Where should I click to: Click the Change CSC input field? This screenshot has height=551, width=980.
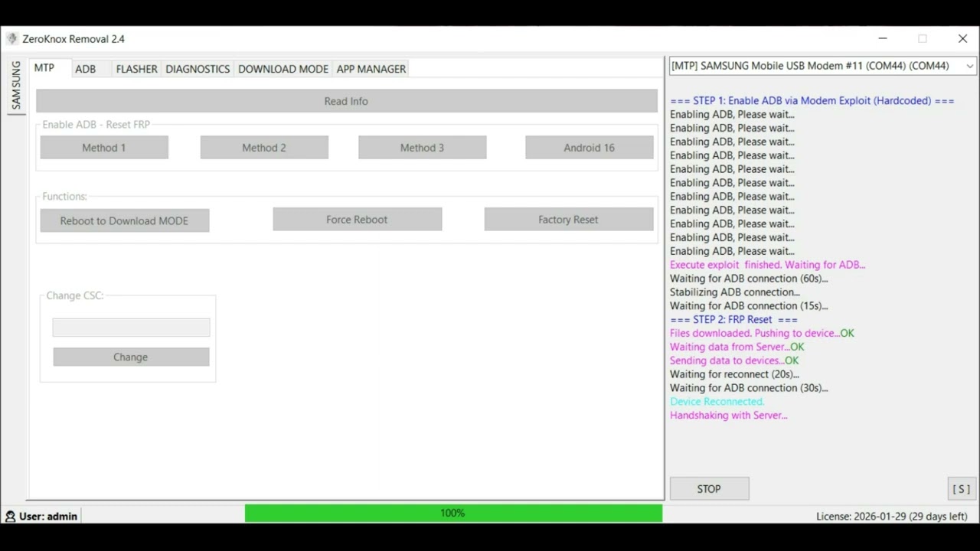[131, 328]
